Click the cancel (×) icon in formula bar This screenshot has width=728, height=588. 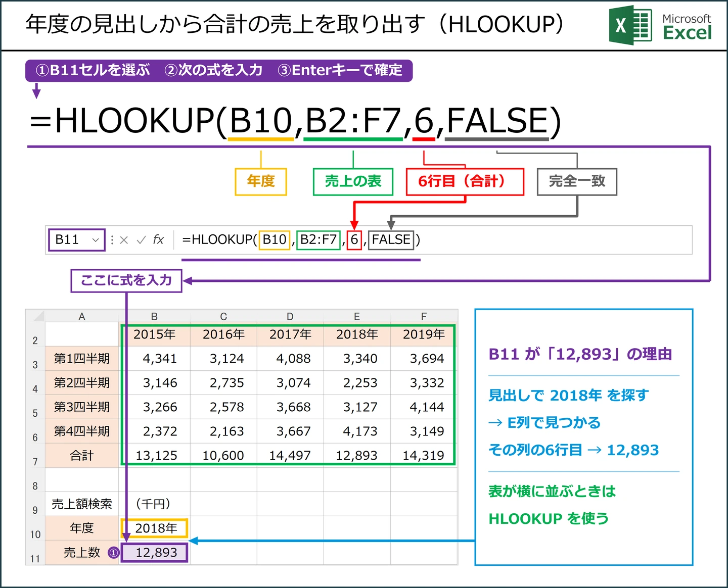point(124,240)
